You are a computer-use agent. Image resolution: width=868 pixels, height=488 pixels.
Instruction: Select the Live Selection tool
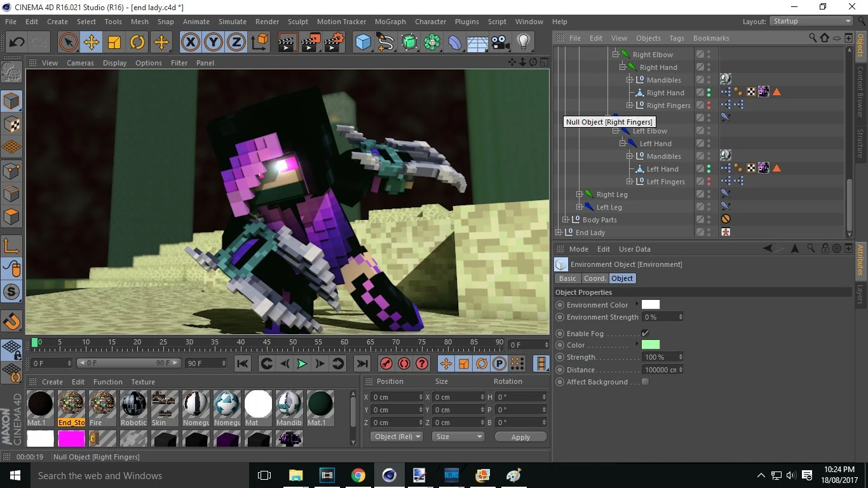(x=68, y=43)
